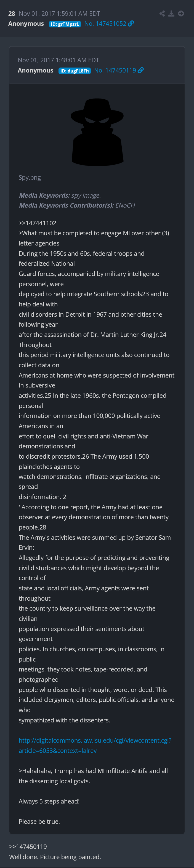Click the share icon in post header
Image resolution: width=194 pixels, height=868 pixels.
tap(162, 14)
